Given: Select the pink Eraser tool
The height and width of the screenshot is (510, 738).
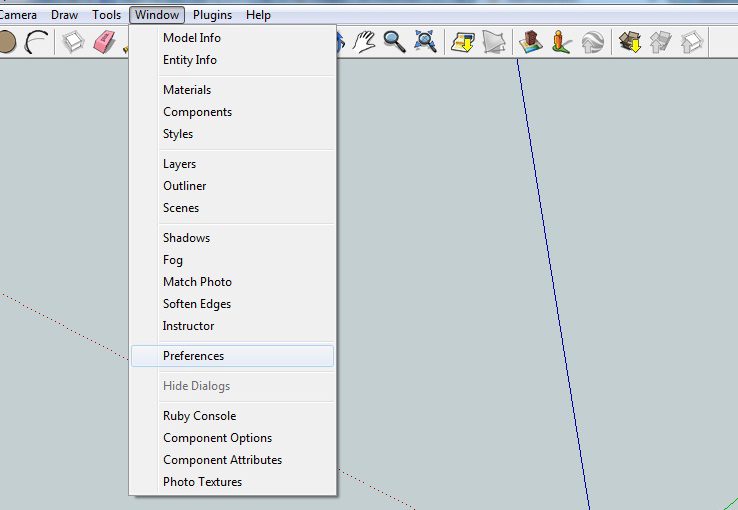Looking at the screenshot, I should point(104,42).
